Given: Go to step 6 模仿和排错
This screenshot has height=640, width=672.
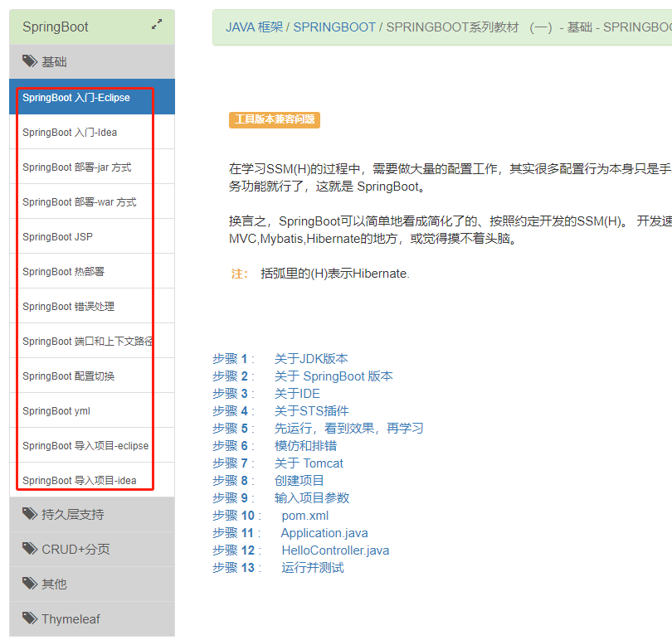Looking at the screenshot, I should point(305,445).
